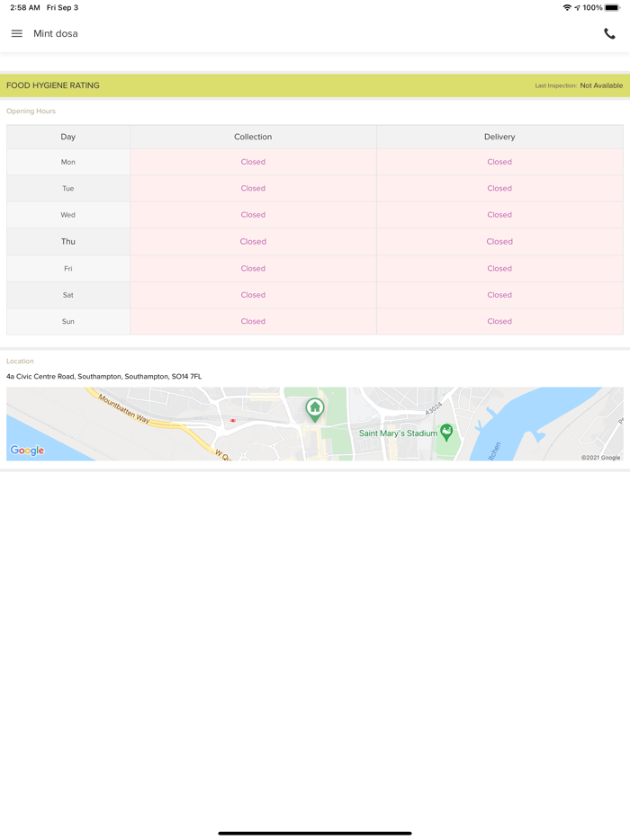
Task: Click the Mountbatten Way road label
Action: (x=124, y=409)
